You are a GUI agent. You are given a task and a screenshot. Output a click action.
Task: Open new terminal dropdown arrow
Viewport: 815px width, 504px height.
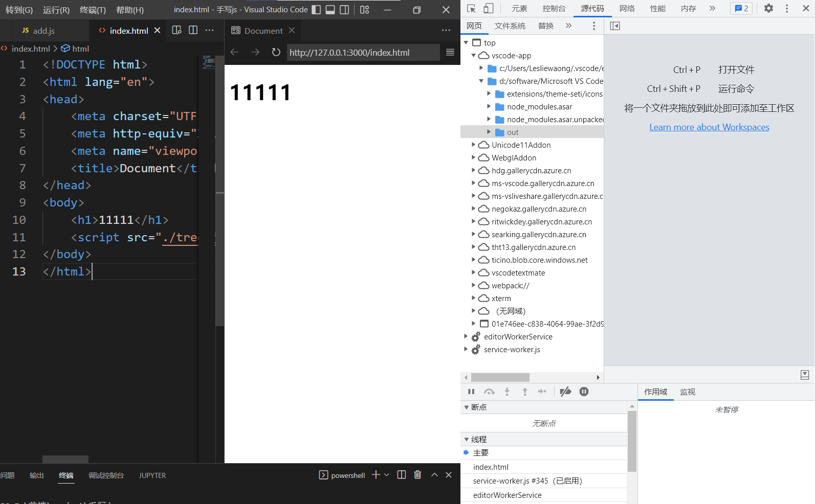pos(387,475)
